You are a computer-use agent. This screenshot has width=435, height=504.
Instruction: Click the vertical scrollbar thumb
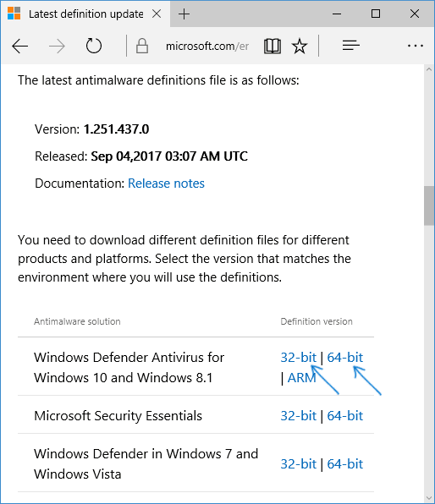pos(429,205)
